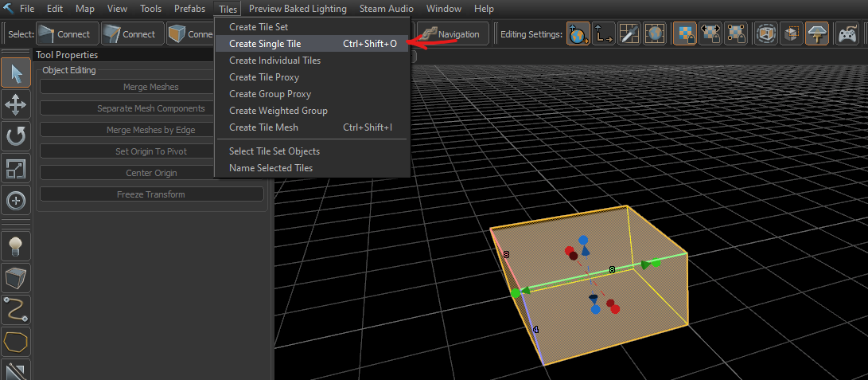Toggle world space transform globe icon

point(578,33)
